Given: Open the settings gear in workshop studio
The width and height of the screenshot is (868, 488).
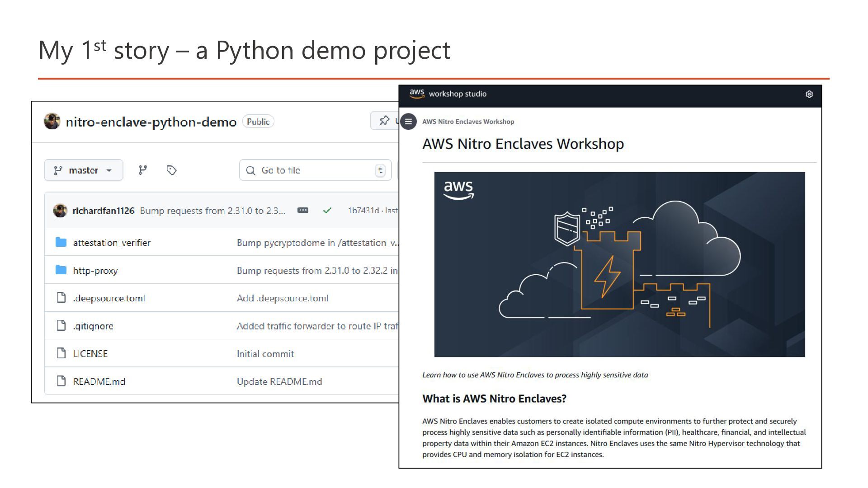Looking at the screenshot, I should 809,94.
